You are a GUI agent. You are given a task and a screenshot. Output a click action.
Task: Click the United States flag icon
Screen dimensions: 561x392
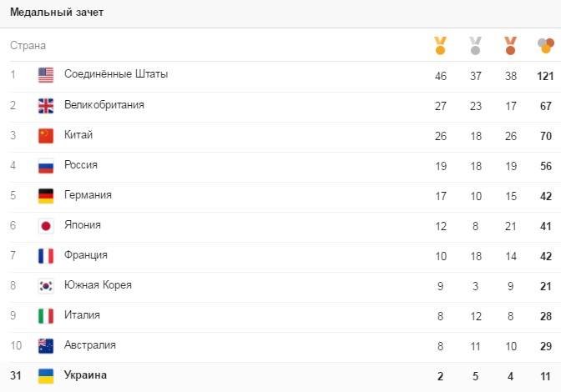coord(46,75)
